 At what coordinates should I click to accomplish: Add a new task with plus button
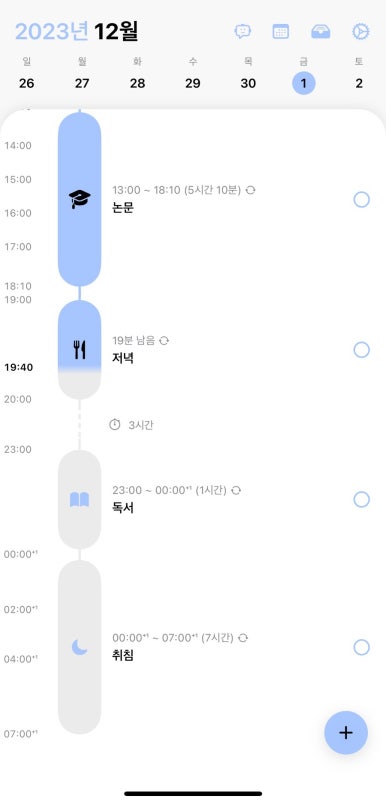[x=346, y=732]
